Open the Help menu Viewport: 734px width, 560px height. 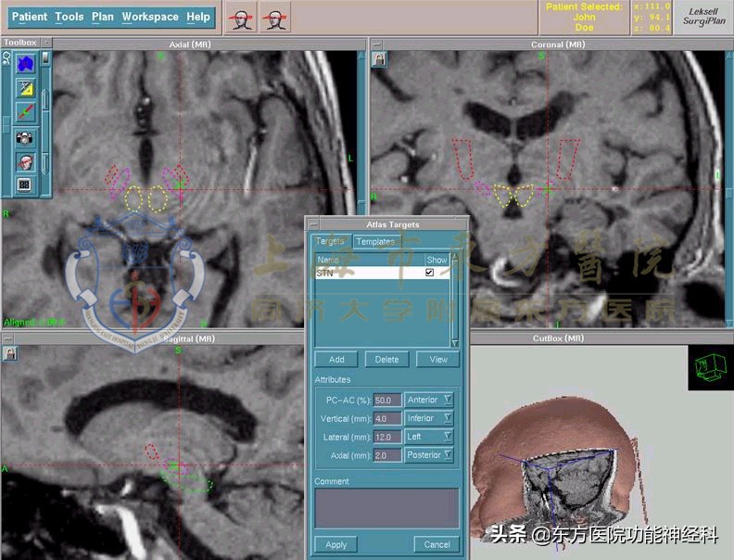click(198, 17)
